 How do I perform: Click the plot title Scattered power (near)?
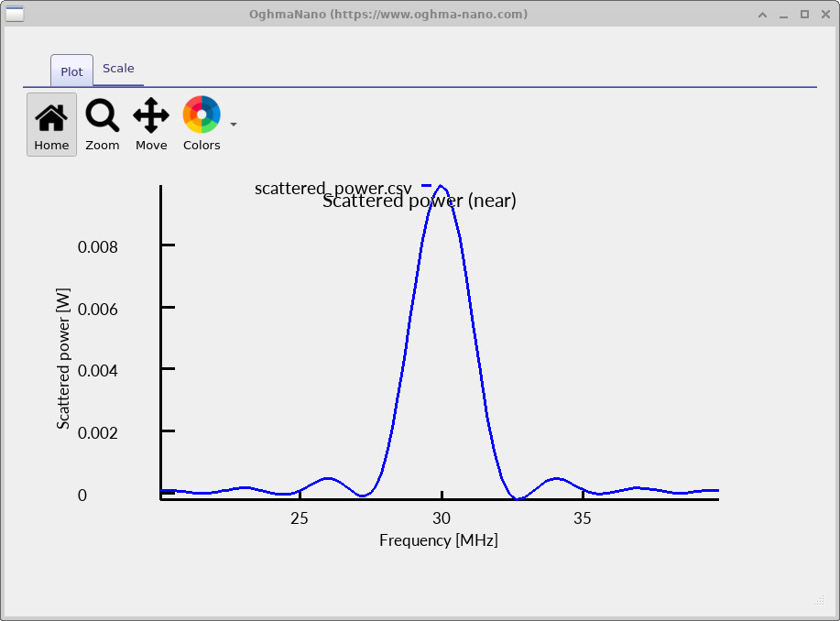click(x=420, y=201)
